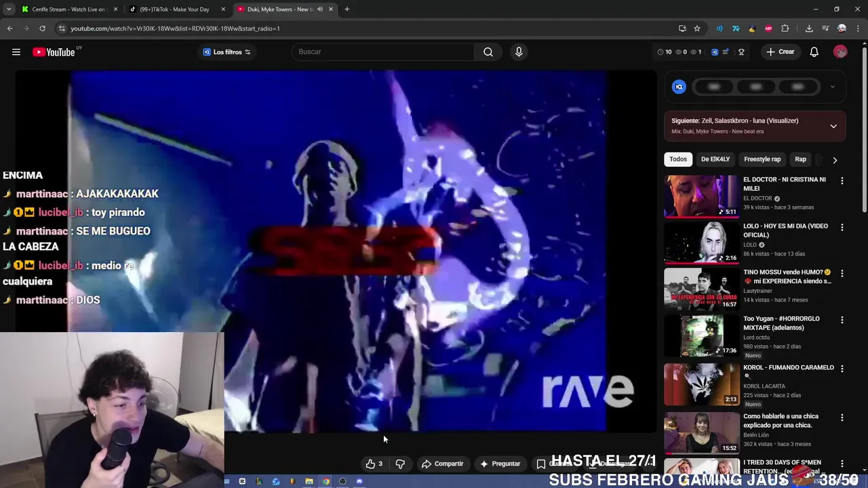Open the EL DOCTOR channel name
This screenshot has height=488, width=868.
pos(757,199)
